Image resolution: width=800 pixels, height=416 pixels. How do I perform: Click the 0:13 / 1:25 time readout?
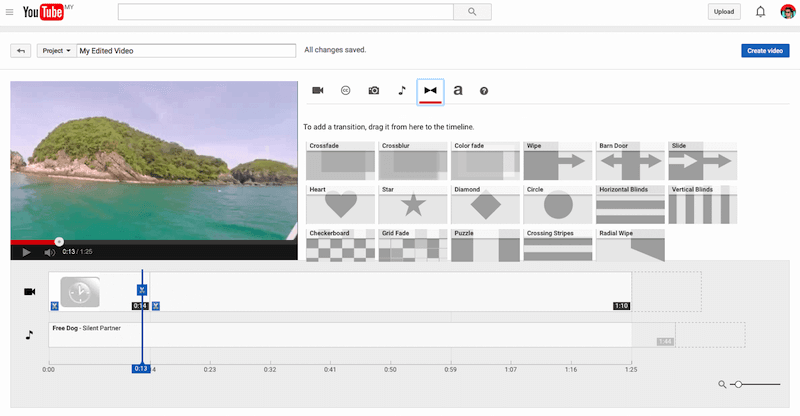[x=78, y=252]
